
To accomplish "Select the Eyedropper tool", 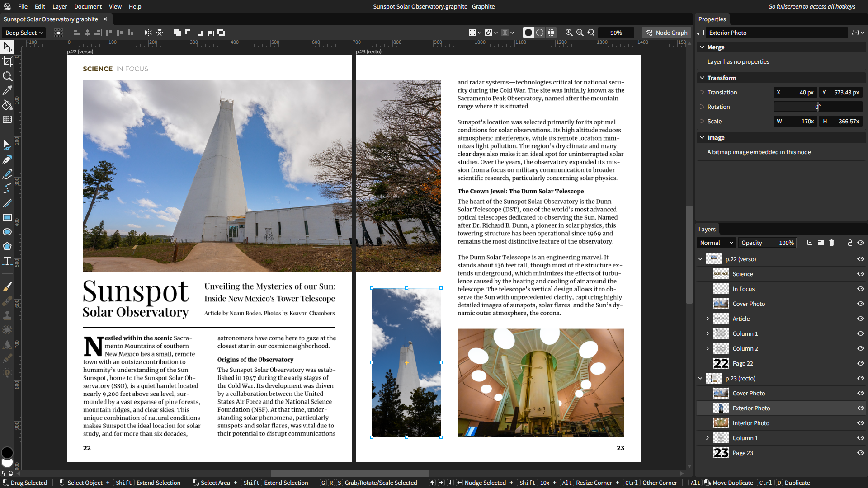I will (7, 91).
